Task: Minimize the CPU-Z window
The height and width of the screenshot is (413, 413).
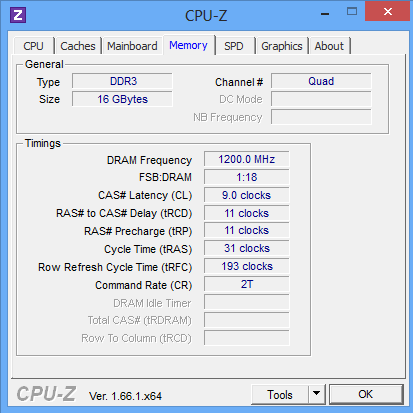Action: point(325,13)
